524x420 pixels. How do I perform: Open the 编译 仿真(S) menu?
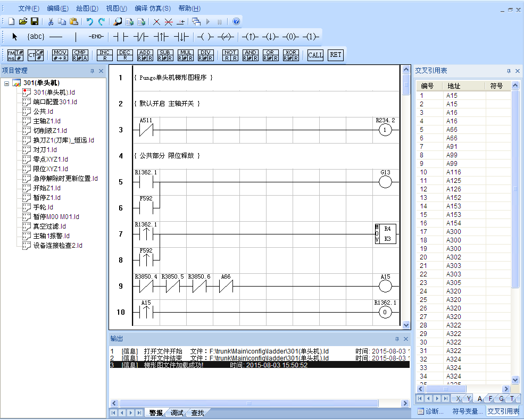(x=153, y=9)
